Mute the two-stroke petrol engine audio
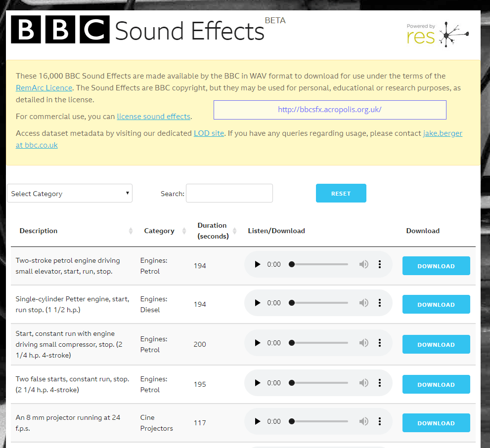The image size is (490, 448). (364, 264)
